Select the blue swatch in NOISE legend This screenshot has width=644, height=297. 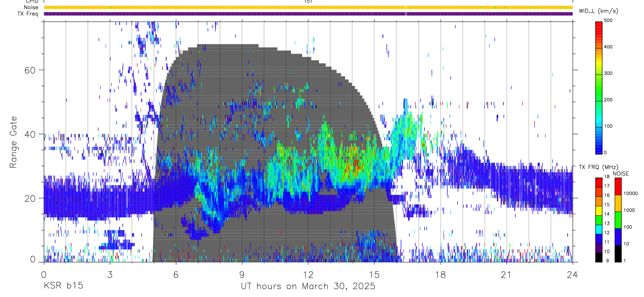(618, 236)
